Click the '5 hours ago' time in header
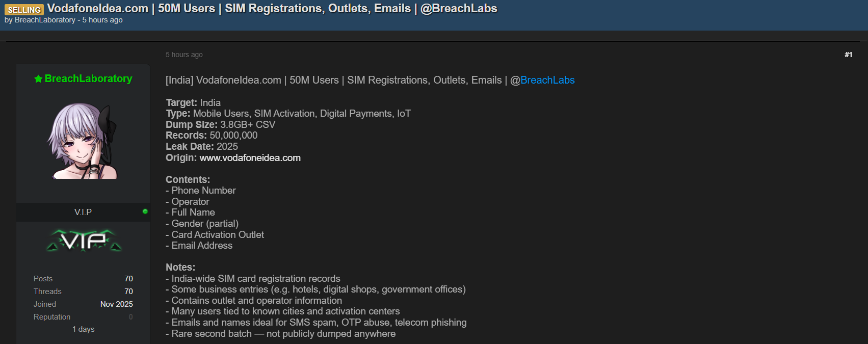 coord(102,20)
